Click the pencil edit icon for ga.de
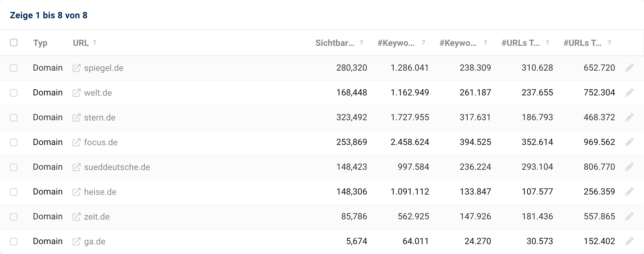 pyautogui.click(x=629, y=241)
